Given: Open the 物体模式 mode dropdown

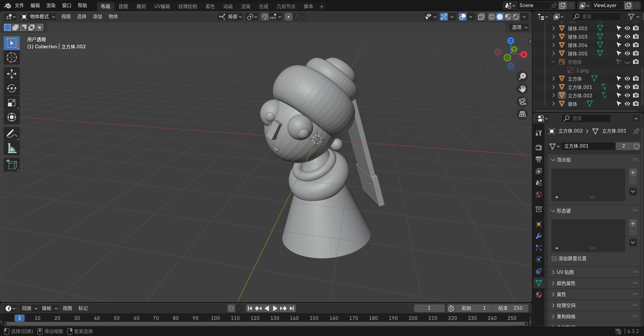Looking at the screenshot, I should pos(38,17).
